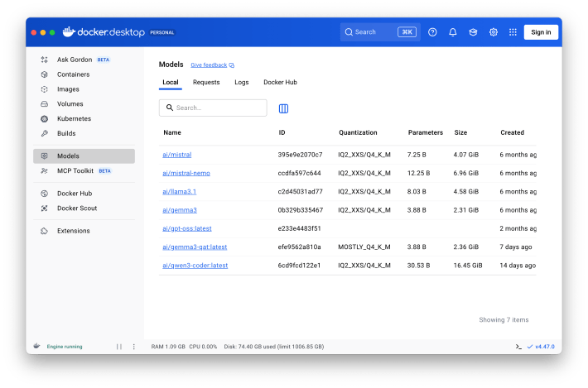Click the Kubernetes wheel icon
This screenshot has height=388, width=588.
tap(44, 119)
